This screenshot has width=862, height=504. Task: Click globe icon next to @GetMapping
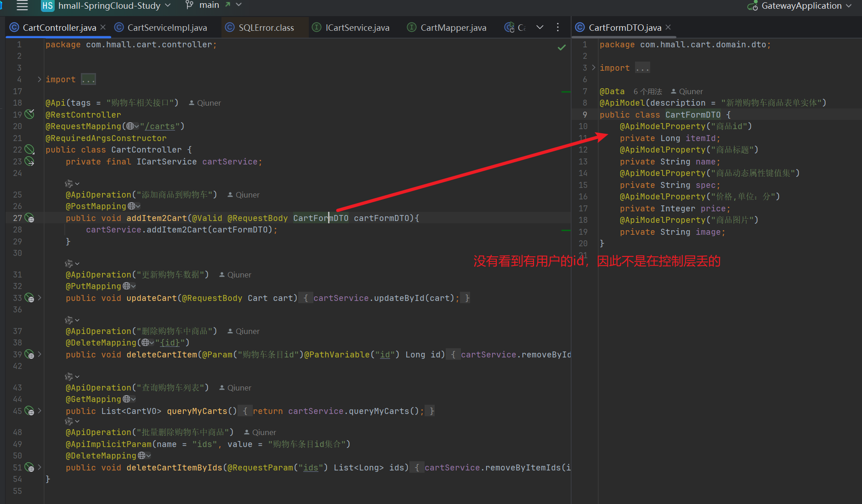click(x=127, y=399)
